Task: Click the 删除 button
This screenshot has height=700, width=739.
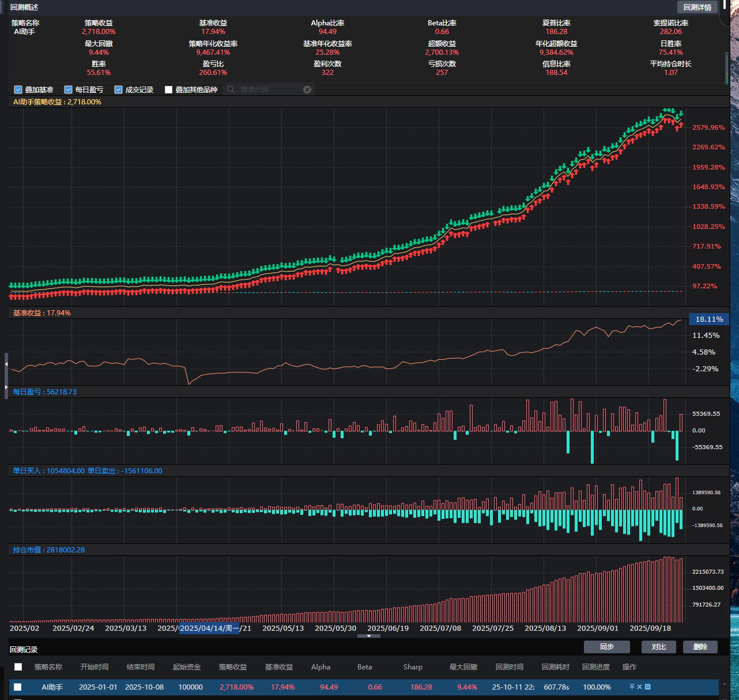Action: pyautogui.click(x=700, y=646)
